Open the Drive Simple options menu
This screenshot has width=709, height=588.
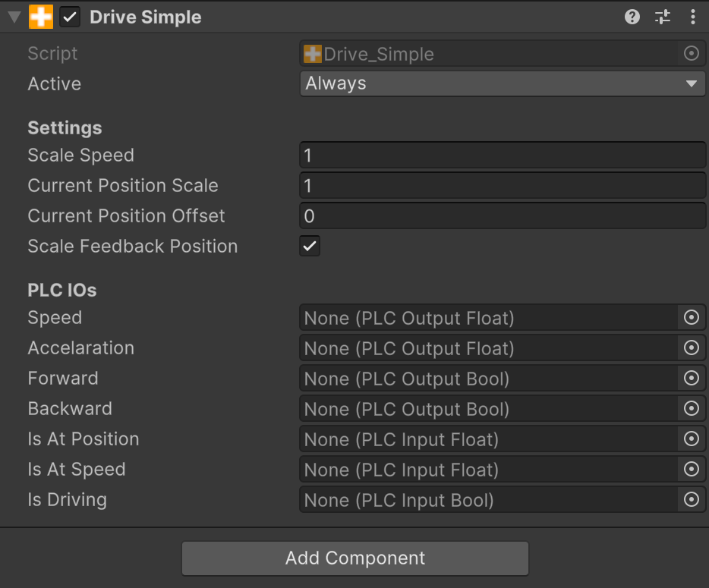click(692, 17)
